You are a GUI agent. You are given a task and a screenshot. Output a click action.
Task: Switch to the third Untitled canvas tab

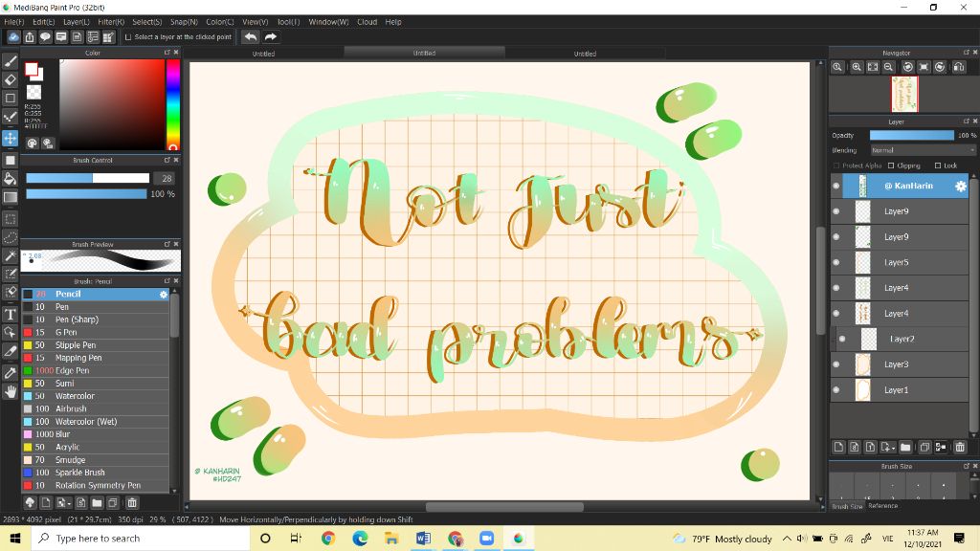[x=585, y=54]
